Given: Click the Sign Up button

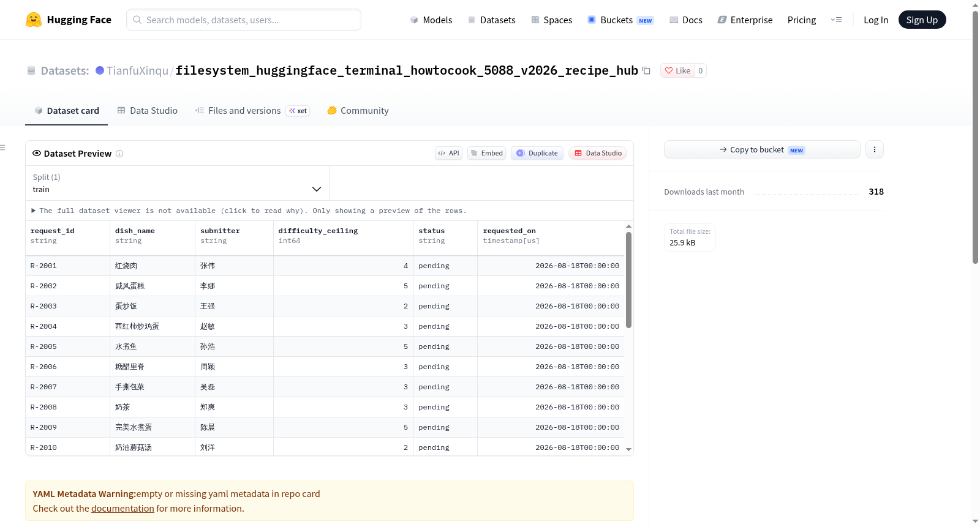Looking at the screenshot, I should pos(922,20).
